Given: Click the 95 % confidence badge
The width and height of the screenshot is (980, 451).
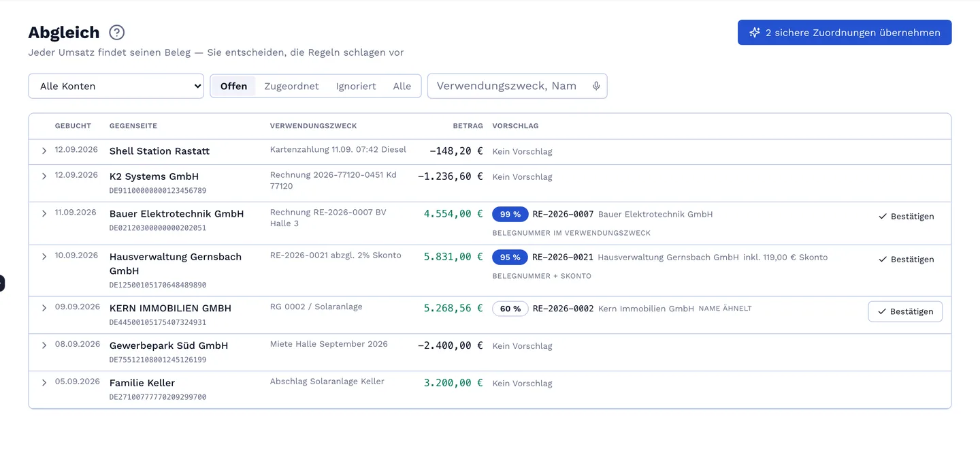Looking at the screenshot, I should point(510,257).
